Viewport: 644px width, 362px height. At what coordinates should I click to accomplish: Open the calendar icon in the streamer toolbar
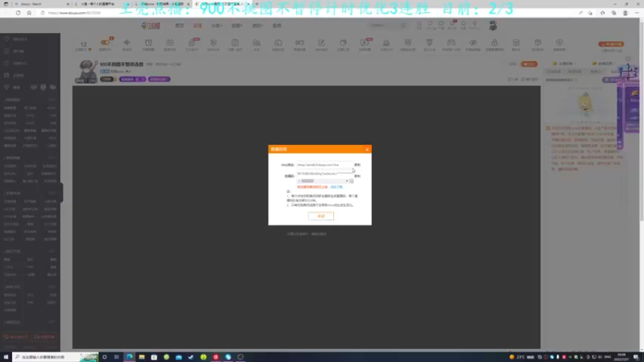coord(170,43)
